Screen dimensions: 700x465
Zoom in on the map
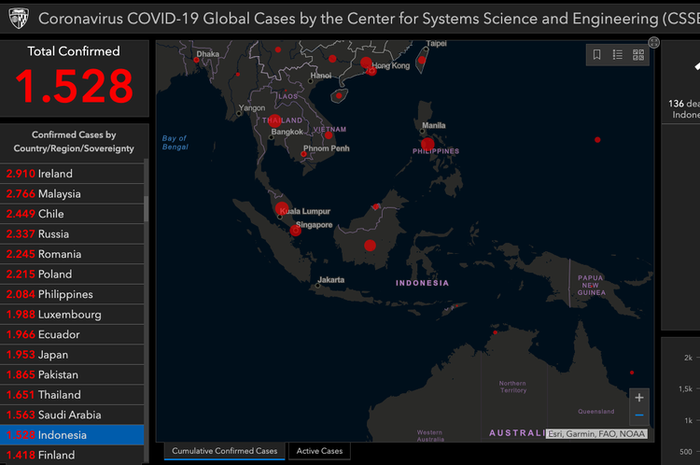click(639, 397)
